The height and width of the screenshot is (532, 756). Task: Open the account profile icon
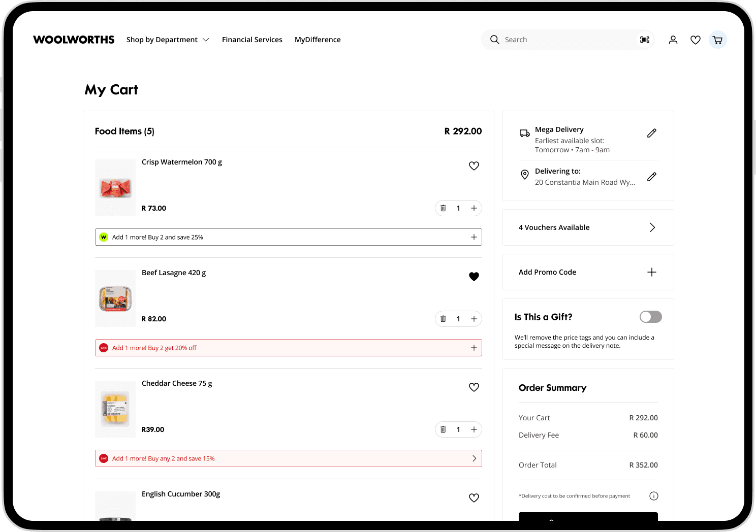click(673, 40)
